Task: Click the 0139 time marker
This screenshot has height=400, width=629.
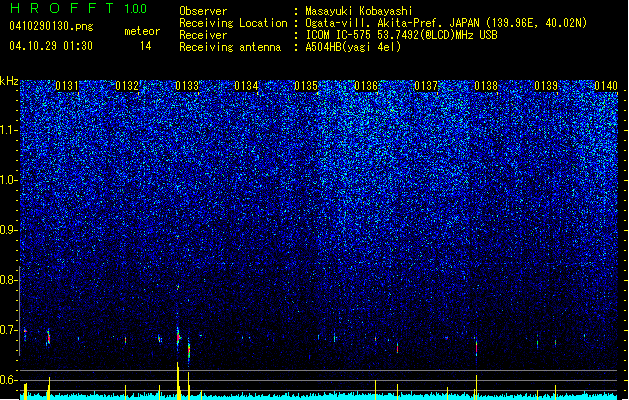Action: click(546, 86)
